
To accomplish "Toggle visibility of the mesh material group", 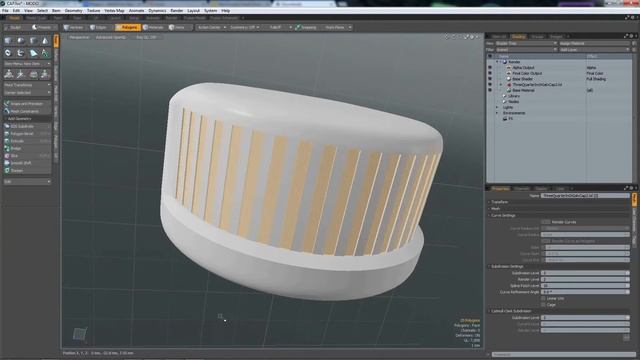I will pos(490,84).
